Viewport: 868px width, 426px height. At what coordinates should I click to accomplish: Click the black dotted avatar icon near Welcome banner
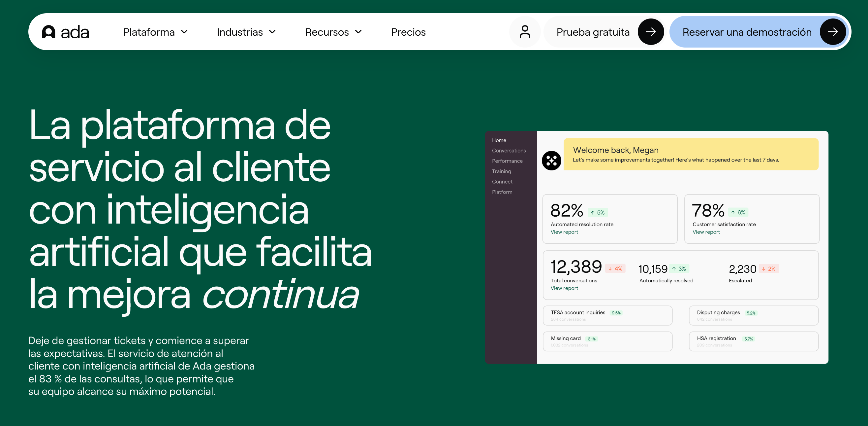(x=551, y=160)
